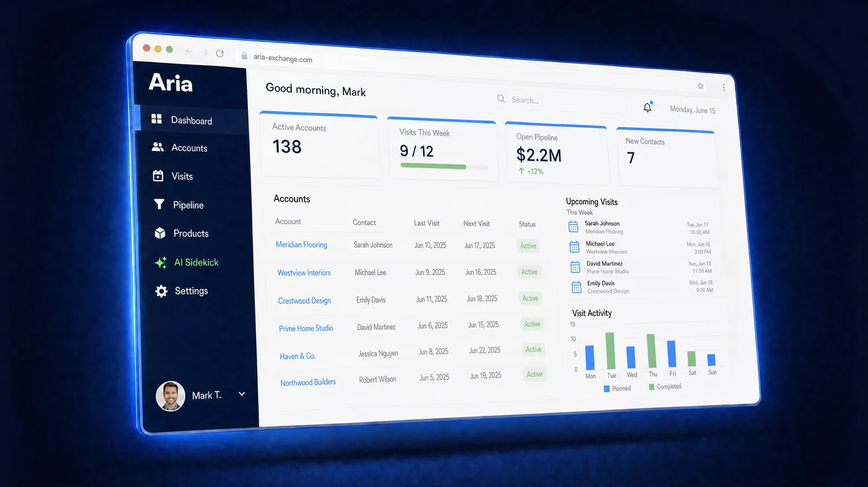
Task: Click Sarah Johnson upcoming visit entry
Action: coord(640,227)
